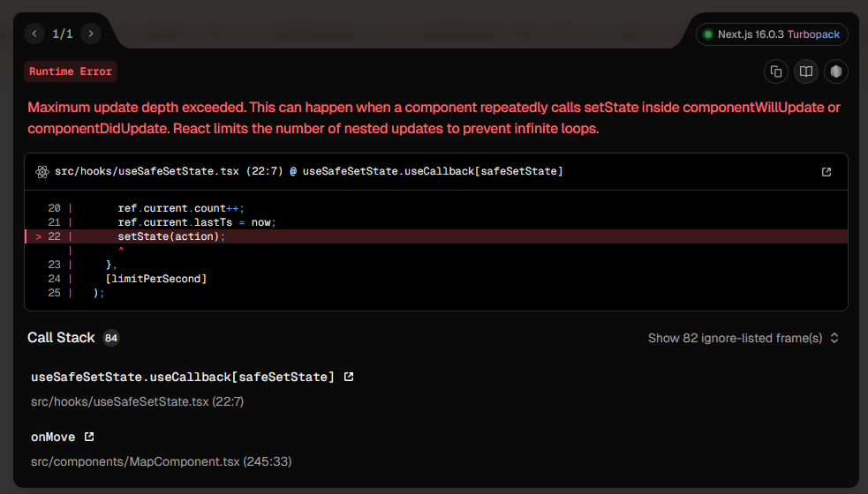868x494 pixels.
Task: Open onMove frame in editor icon
Action: [89, 437]
